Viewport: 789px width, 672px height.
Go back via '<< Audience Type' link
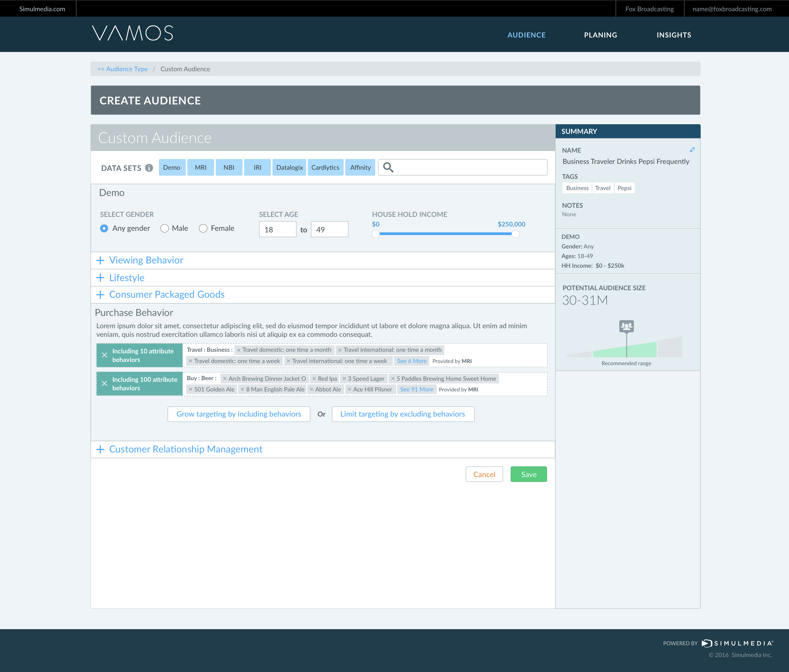point(123,69)
